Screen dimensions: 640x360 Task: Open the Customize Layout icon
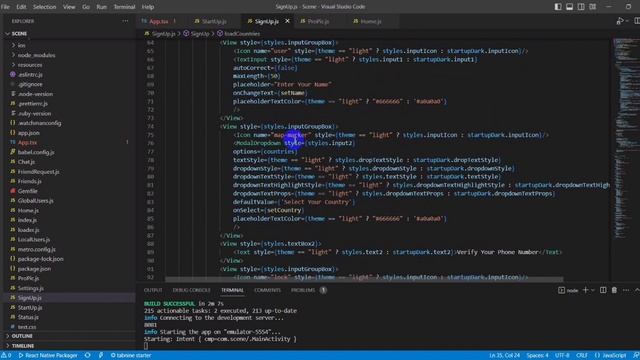tap(593, 7)
